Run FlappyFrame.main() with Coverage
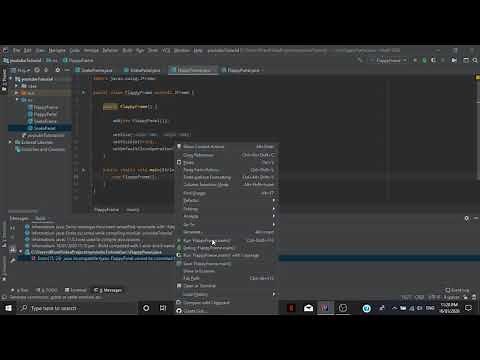The width and height of the screenshot is (480, 360). [227, 255]
